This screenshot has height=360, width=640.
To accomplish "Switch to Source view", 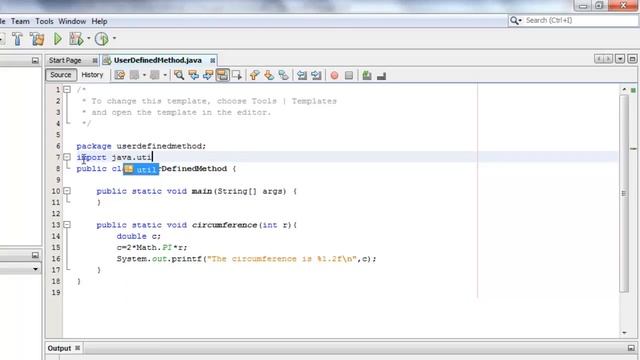I will (61, 75).
